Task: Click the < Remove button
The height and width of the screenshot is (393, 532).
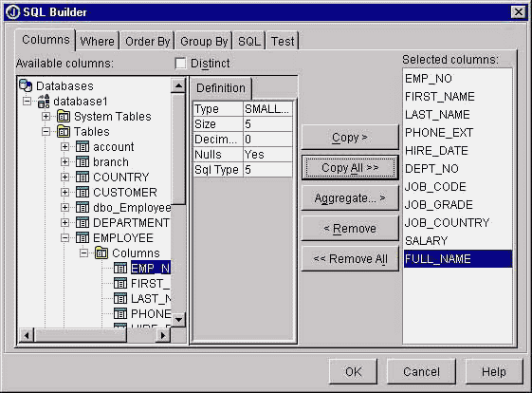Action: 350,228
